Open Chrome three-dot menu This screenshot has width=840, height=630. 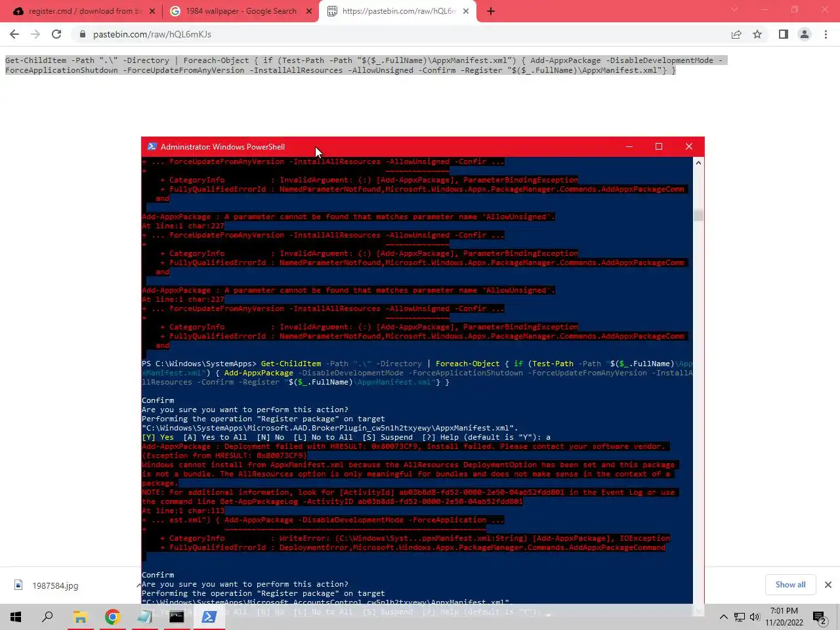(x=826, y=34)
